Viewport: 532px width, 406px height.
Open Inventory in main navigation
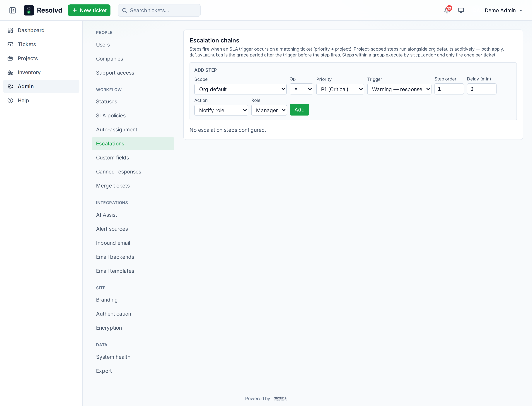click(41, 72)
